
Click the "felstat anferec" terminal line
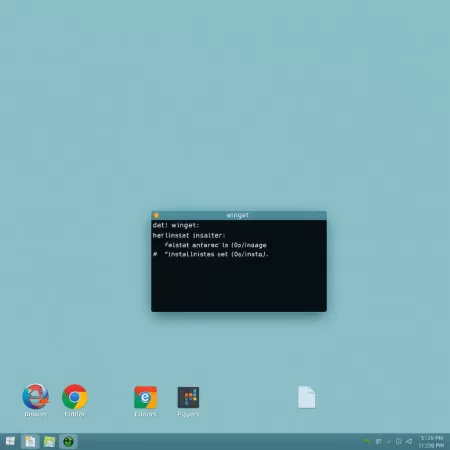(215, 245)
